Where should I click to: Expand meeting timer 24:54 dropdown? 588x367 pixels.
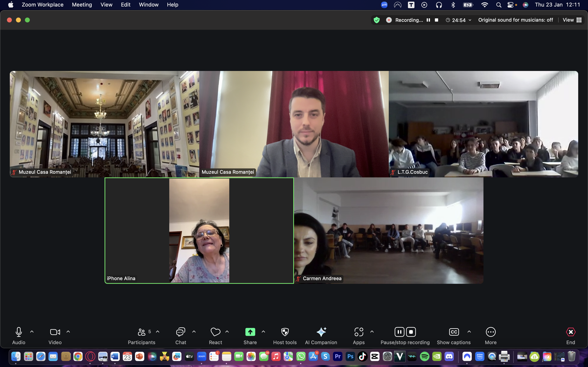pos(470,20)
